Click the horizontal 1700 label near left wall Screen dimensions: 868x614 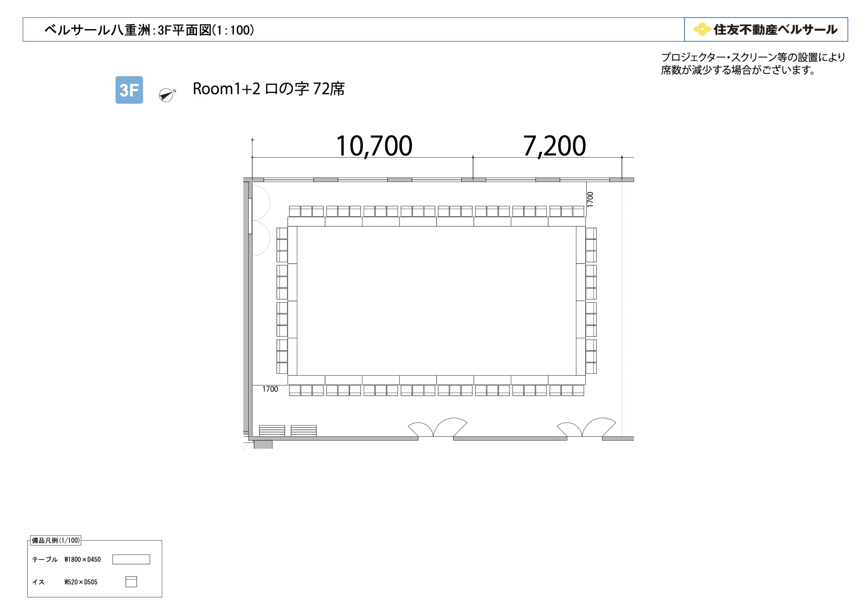pyautogui.click(x=270, y=389)
